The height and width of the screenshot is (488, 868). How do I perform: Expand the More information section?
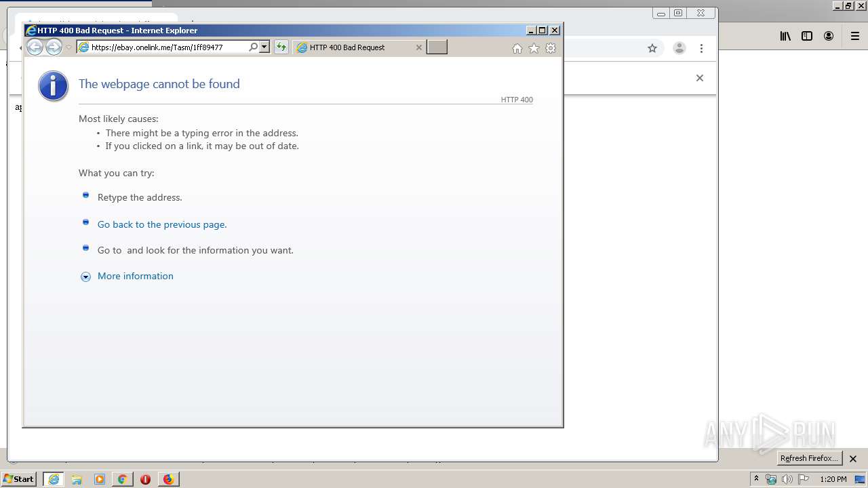click(x=85, y=277)
